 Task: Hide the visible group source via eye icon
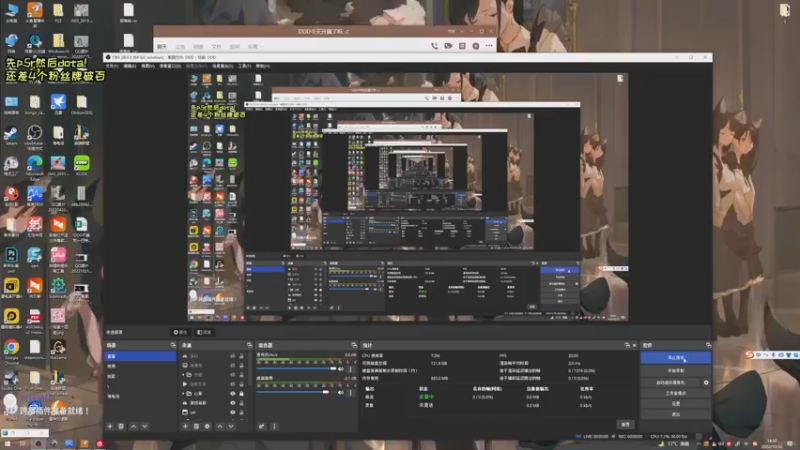(x=233, y=393)
